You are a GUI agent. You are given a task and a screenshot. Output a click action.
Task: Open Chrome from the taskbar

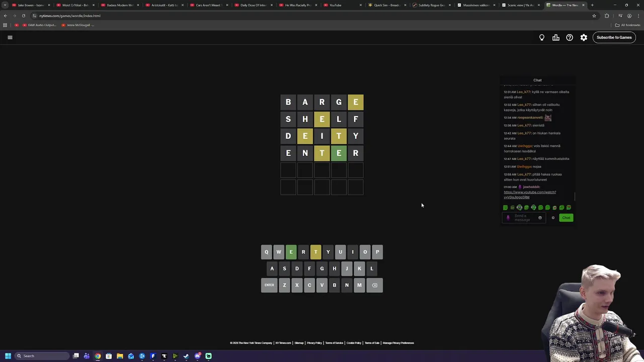pos(98,356)
